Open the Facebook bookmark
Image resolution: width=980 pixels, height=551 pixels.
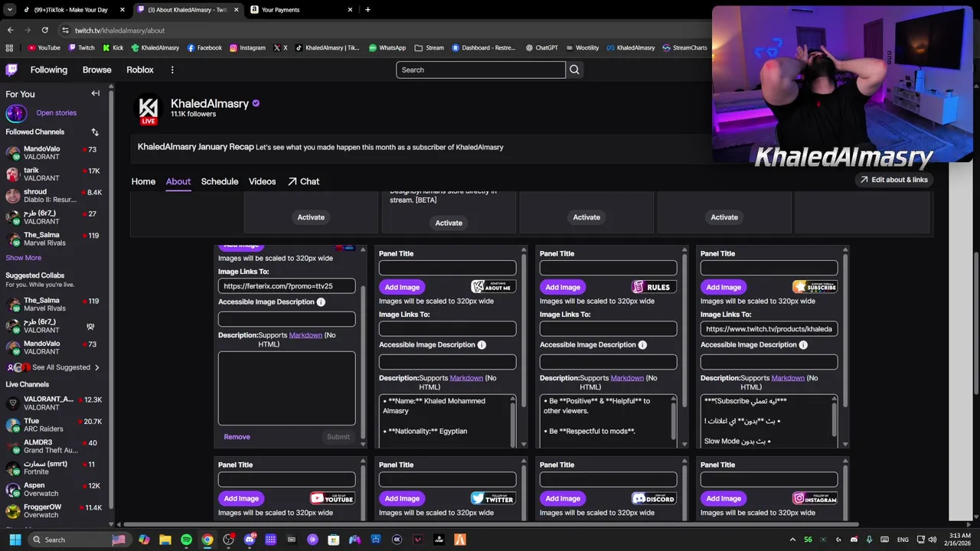point(204,47)
